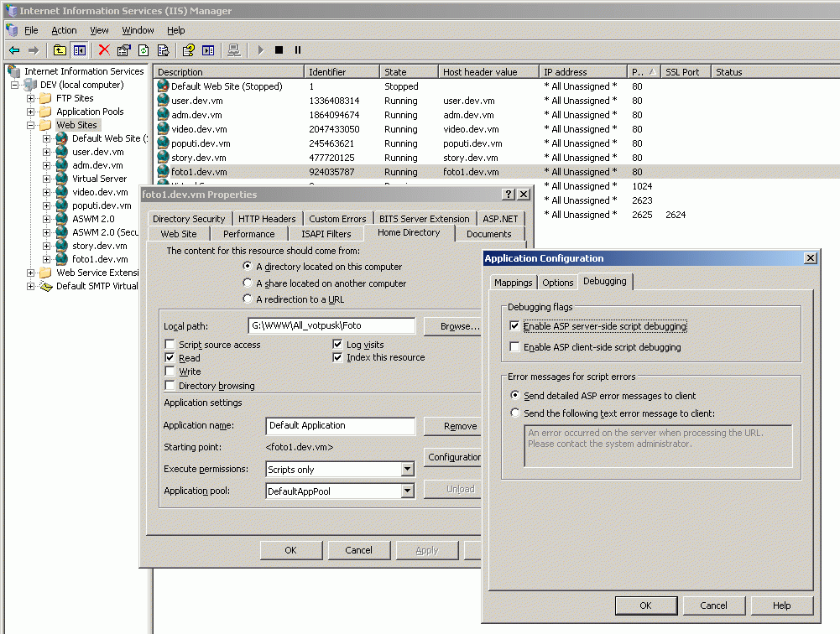Sort by the Identifier column header
Screen dimensions: 840x634
click(x=342, y=72)
